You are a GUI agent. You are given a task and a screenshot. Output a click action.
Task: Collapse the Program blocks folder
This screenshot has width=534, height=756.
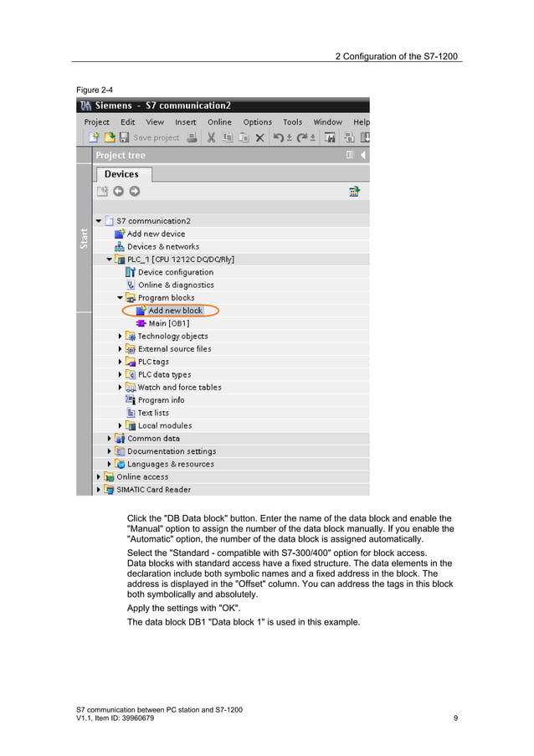120,298
